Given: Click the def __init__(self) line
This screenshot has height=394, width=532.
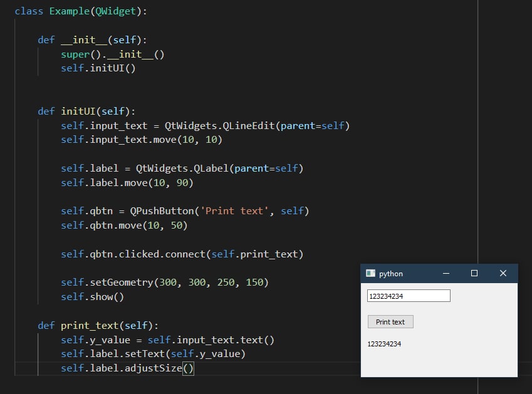Looking at the screenshot, I should click(92, 40).
